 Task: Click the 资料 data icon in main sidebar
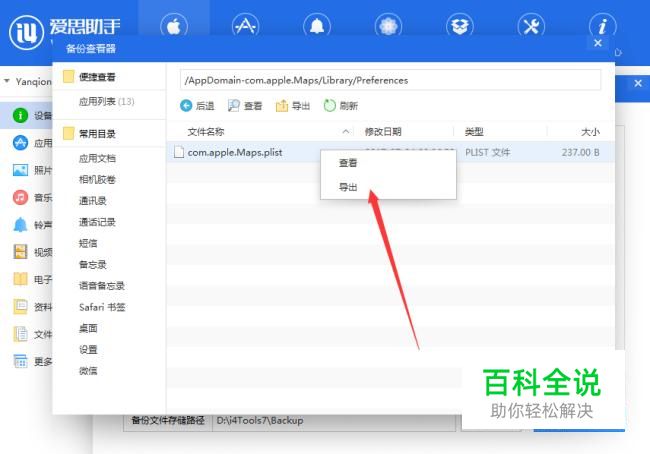point(20,306)
